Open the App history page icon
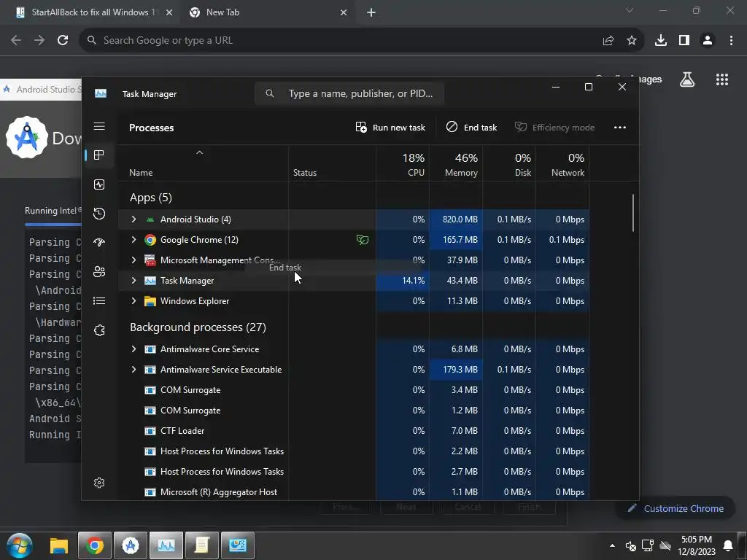This screenshot has width=747, height=560. click(x=99, y=214)
